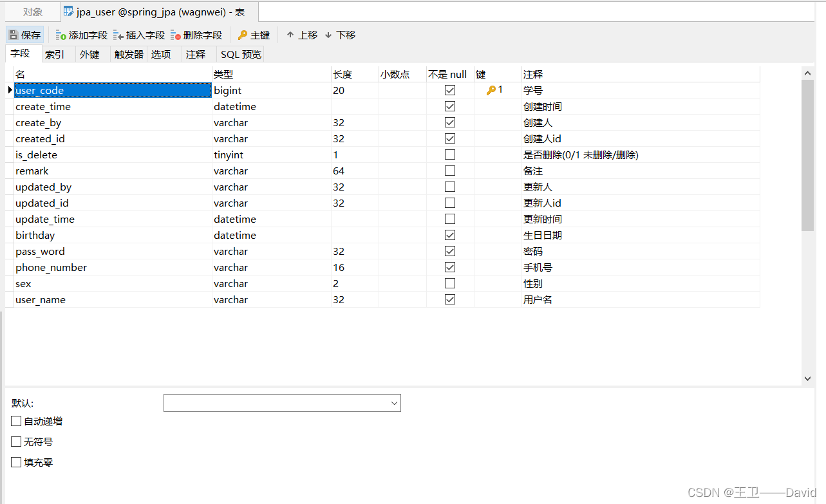Image resolution: width=826 pixels, height=504 pixels.
Task: Click the 小数点 column header
Action: tap(402, 74)
